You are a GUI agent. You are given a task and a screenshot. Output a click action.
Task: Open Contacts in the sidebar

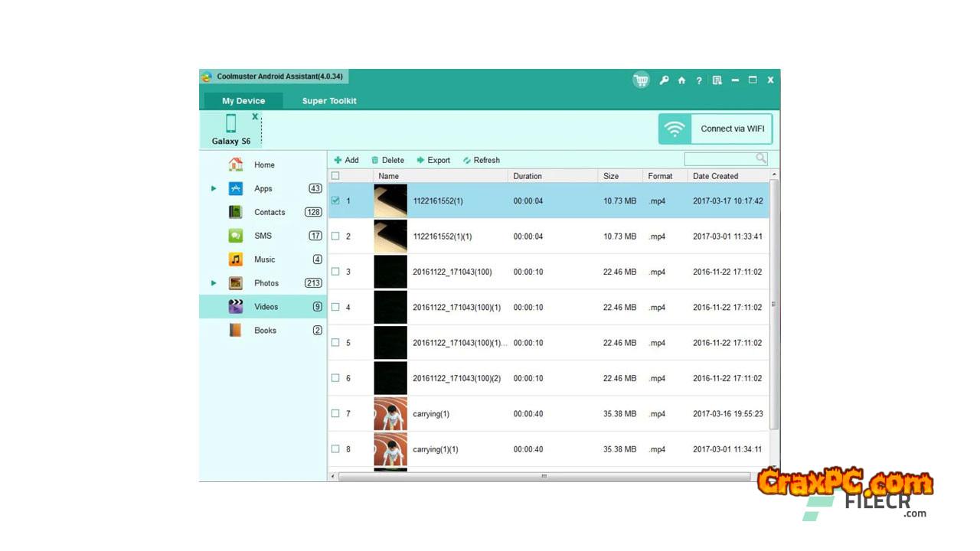pyautogui.click(x=269, y=212)
